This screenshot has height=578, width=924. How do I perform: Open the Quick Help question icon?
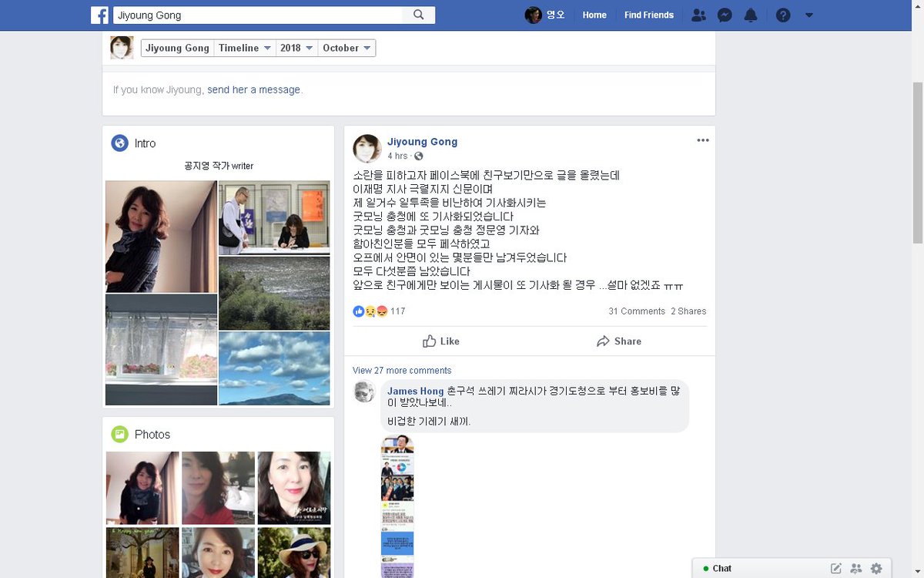click(783, 15)
